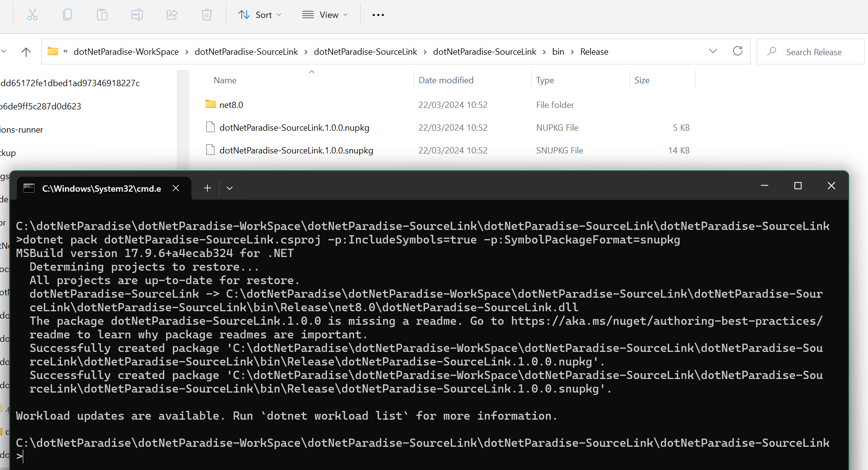Select the net8.0 folder

point(231,105)
